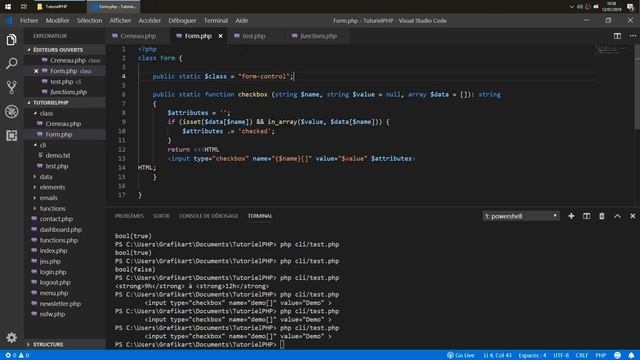Image resolution: width=640 pixels, height=360 pixels.
Task: Show the SORTIE panel tab
Action: 161,216
